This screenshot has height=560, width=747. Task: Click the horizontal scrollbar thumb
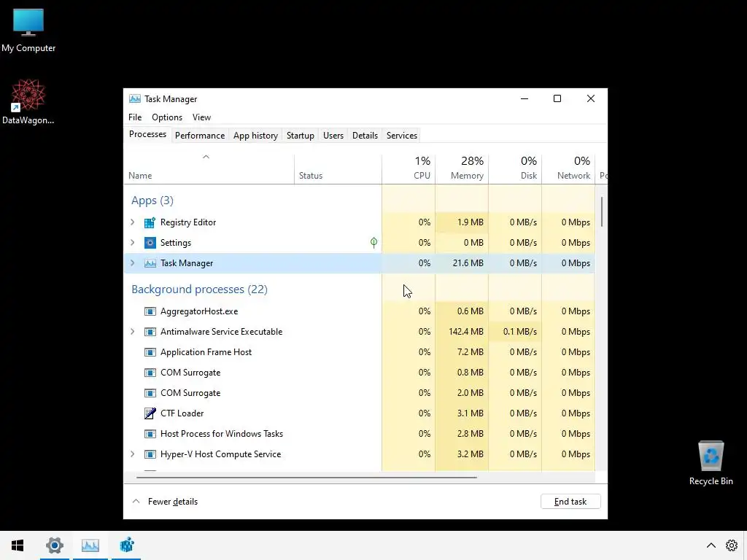click(306, 477)
